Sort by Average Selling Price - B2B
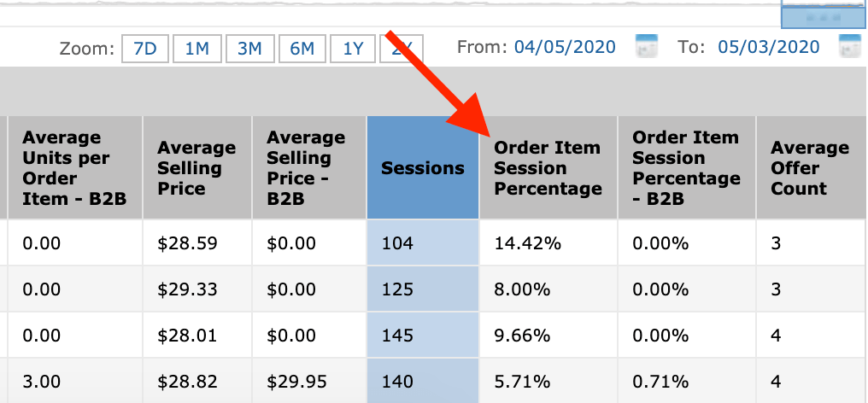Screen dimensions: 868x403 pyautogui.click(x=308, y=168)
